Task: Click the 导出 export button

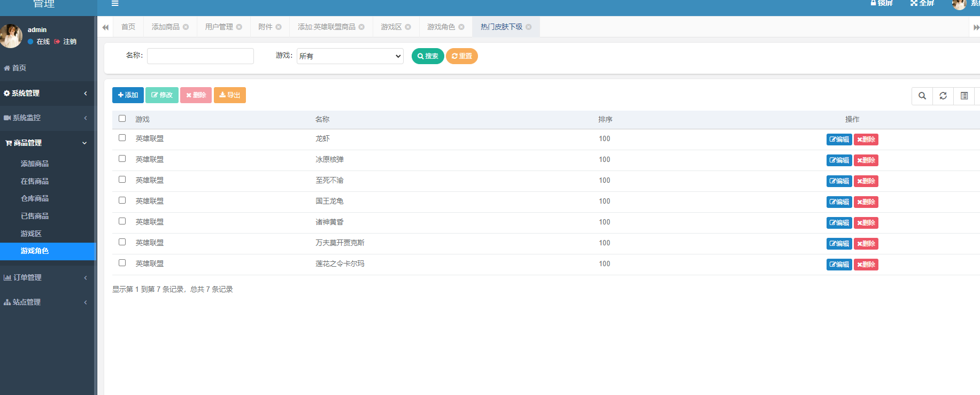Action: coord(230,95)
